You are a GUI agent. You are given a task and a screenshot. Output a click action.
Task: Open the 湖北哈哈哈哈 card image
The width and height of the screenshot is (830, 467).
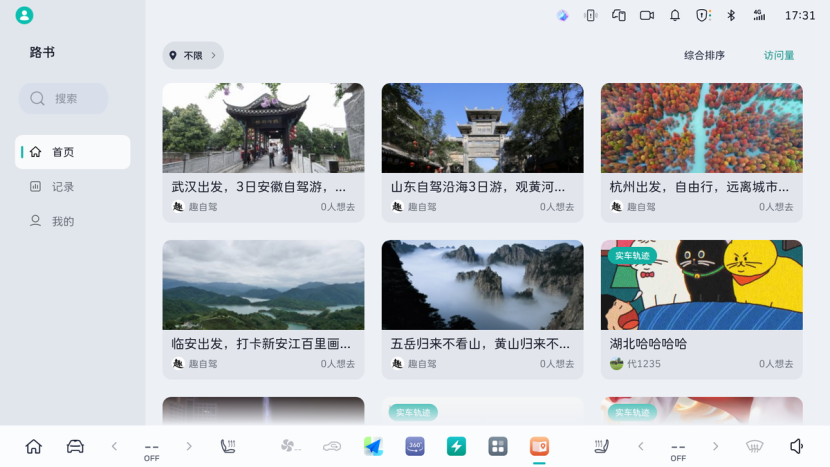(701, 285)
